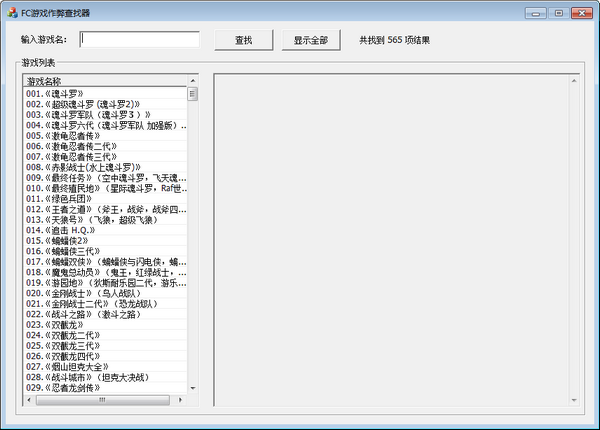This screenshot has width=600, height=430.
Task: Select row 028.《战斗城市》(坦克大决战)
Action: (x=105, y=377)
